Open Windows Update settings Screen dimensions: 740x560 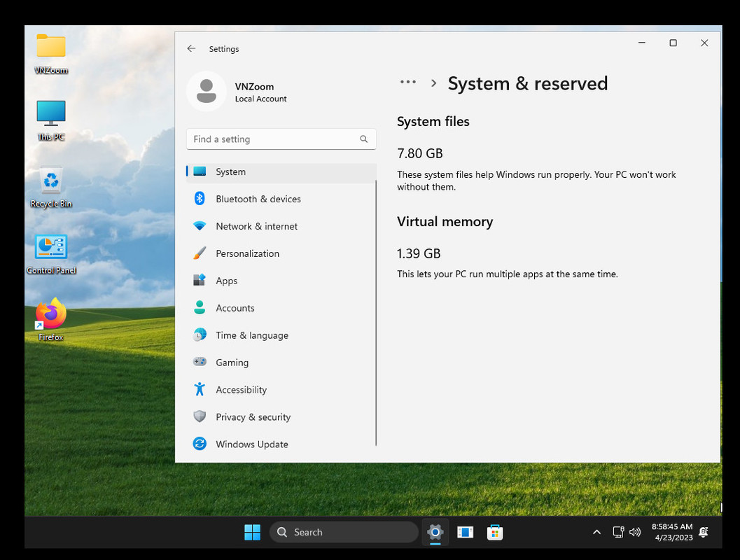pyautogui.click(x=281, y=444)
